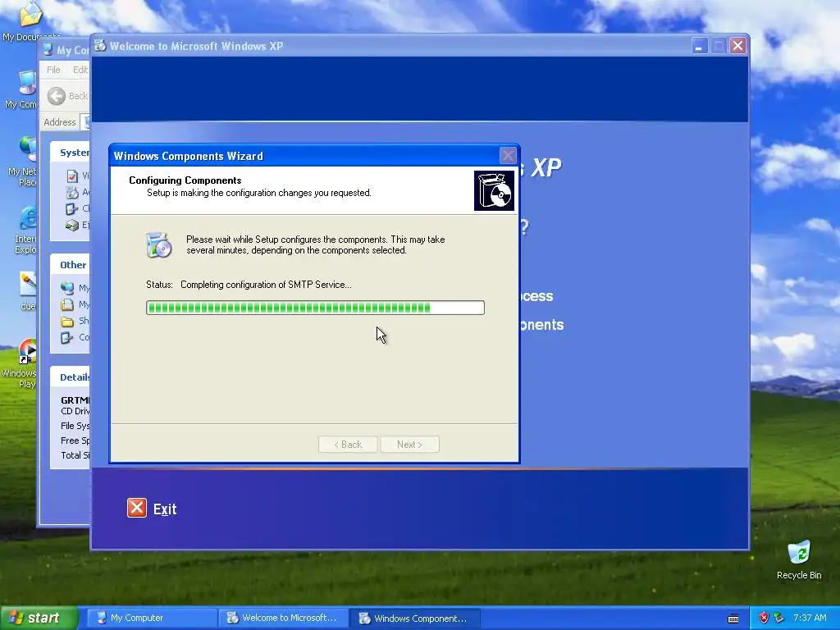Click the Exit label in Welcome window
The image size is (840, 630).
click(164, 509)
